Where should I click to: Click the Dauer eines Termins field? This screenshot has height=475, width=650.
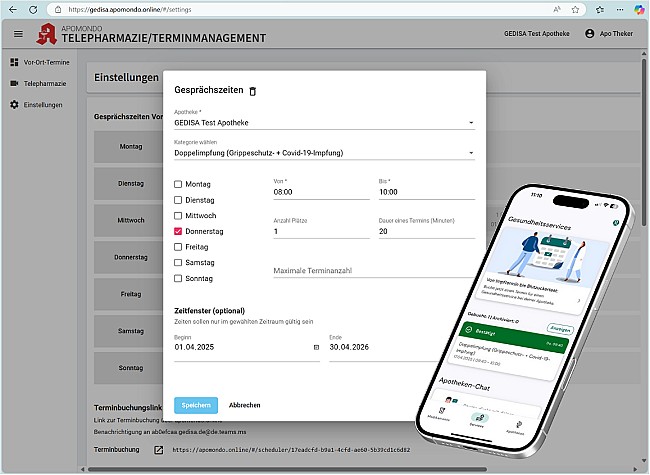[427, 231]
